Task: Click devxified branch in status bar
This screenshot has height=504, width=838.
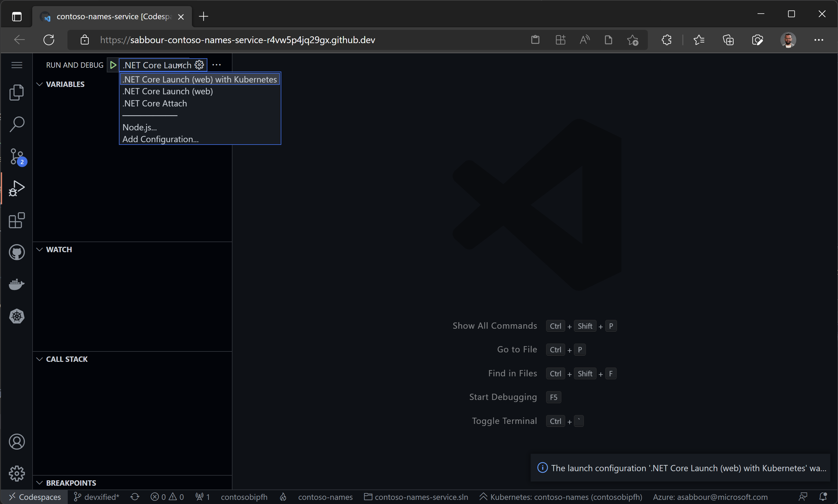Action: pyautogui.click(x=97, y=497)
